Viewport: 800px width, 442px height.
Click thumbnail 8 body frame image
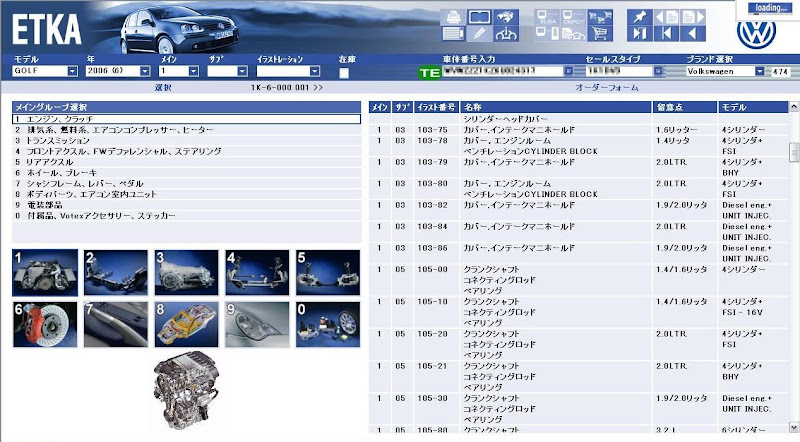point(186,325)
